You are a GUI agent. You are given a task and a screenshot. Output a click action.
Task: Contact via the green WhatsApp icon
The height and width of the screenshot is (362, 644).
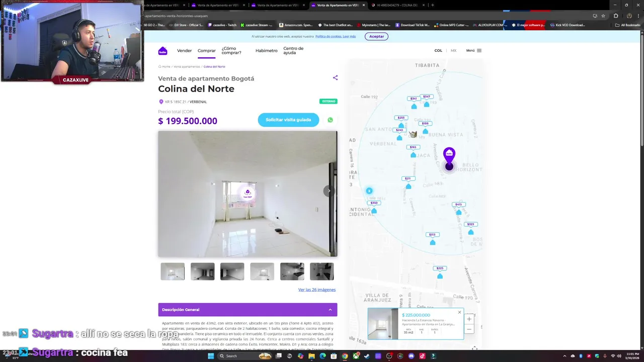tap(330, 120)
